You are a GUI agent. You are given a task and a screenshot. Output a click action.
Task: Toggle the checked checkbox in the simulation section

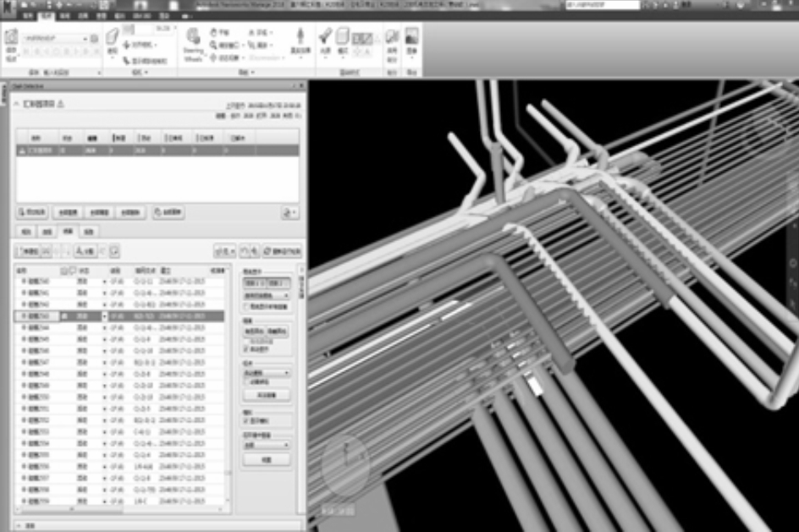click(x=245, y=420)
